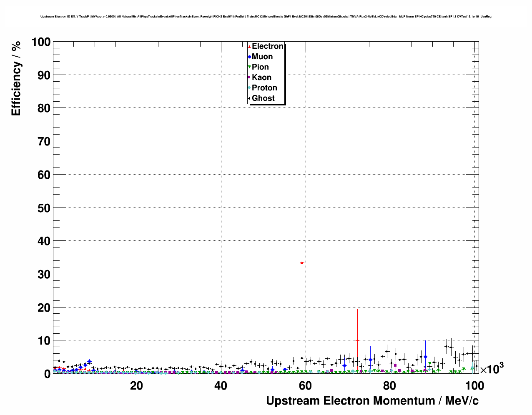Select the 20 tick label on x-axis
This screenshot has width=532, height=415.
[x=136, y=386]
